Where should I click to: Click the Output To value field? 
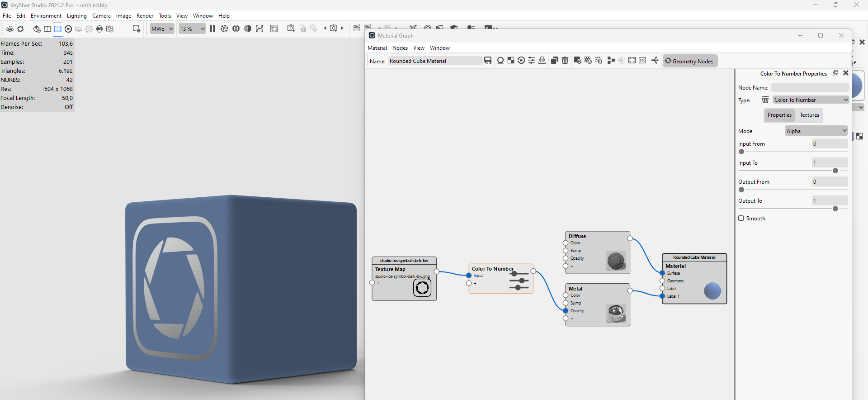click(830, 201)
